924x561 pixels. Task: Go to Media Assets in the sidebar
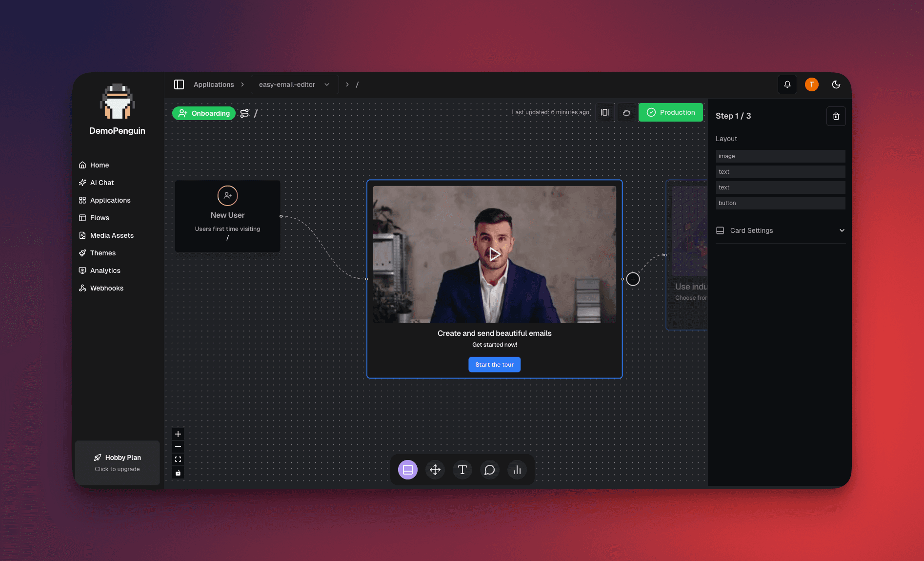pyautogui.click(x=111, y=235)
